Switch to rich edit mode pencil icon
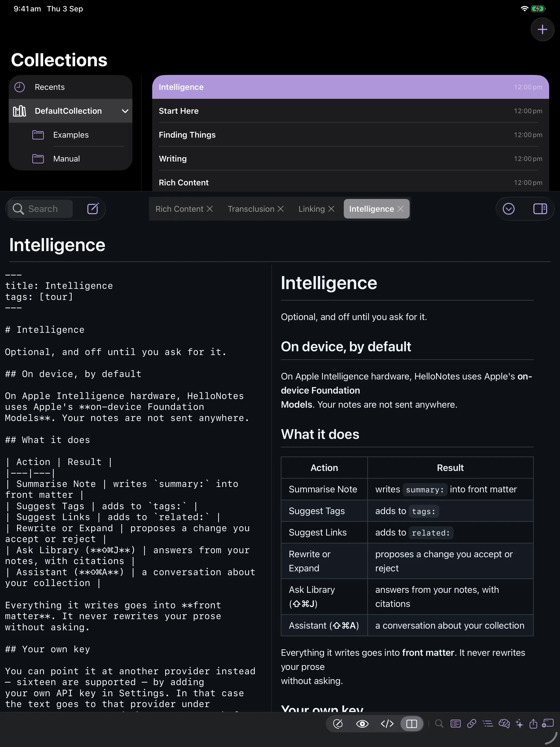Screen dimensions: 560x747 tap(338, 723)
